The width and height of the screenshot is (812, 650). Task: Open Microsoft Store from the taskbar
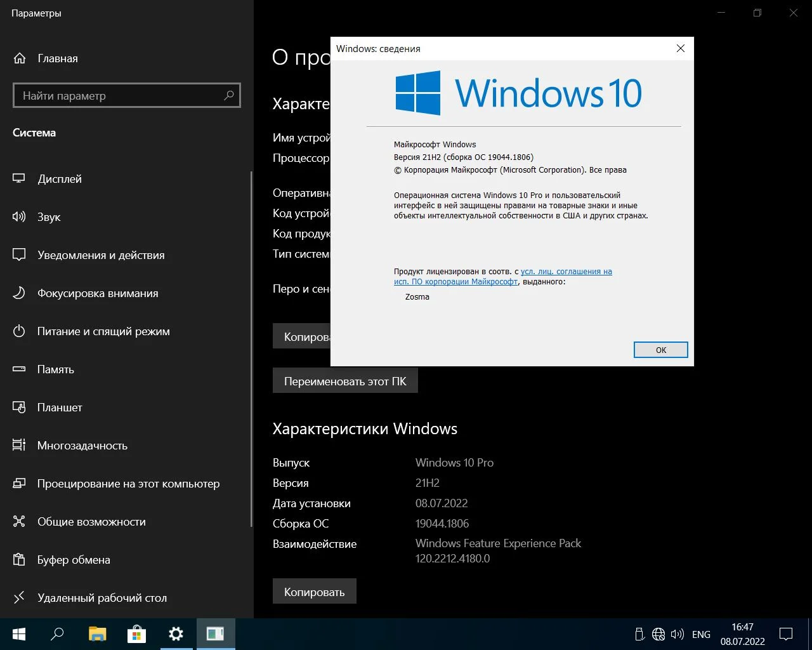coord(136,634)
